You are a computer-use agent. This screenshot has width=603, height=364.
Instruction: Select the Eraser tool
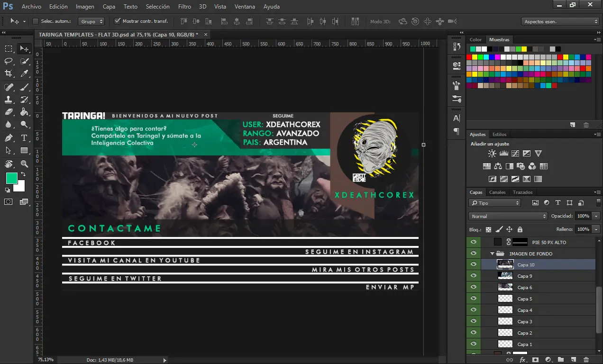pos(9,112)
